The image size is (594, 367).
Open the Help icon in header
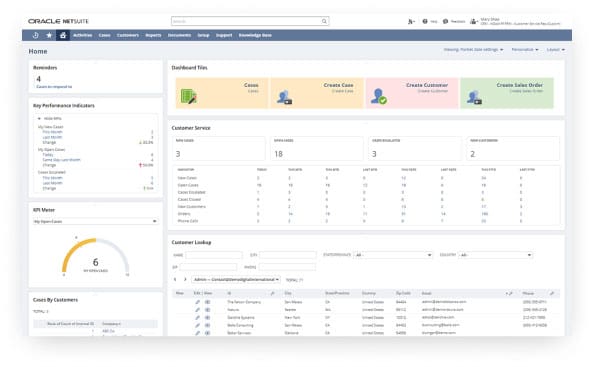[x=425, y=22]
